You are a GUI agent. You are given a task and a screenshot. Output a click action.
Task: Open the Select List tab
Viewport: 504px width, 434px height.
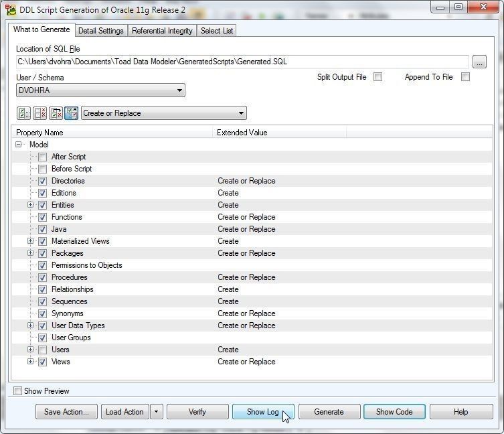(x=217, y=31)
